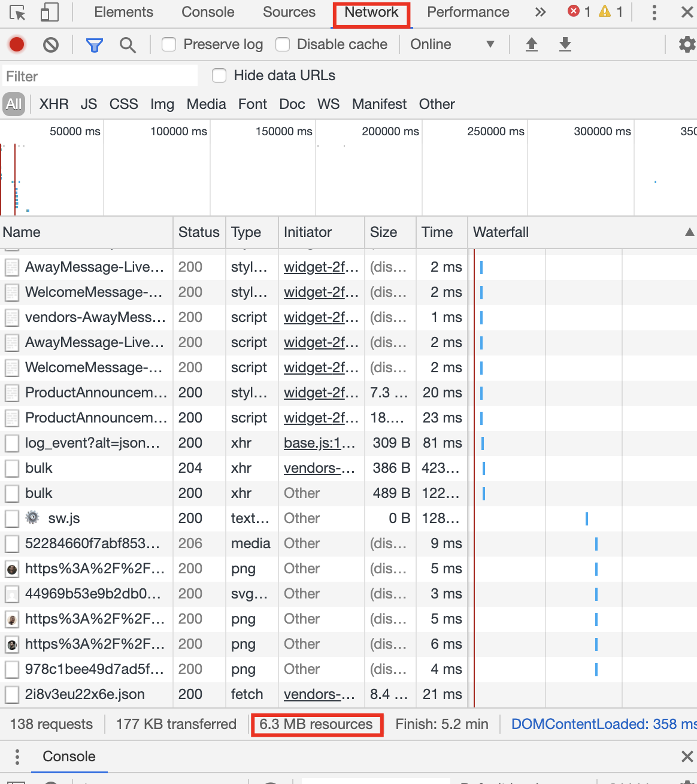Screen dimensions: 697x784
Task: Stop recording the network log
Action: tap(17, 44)
